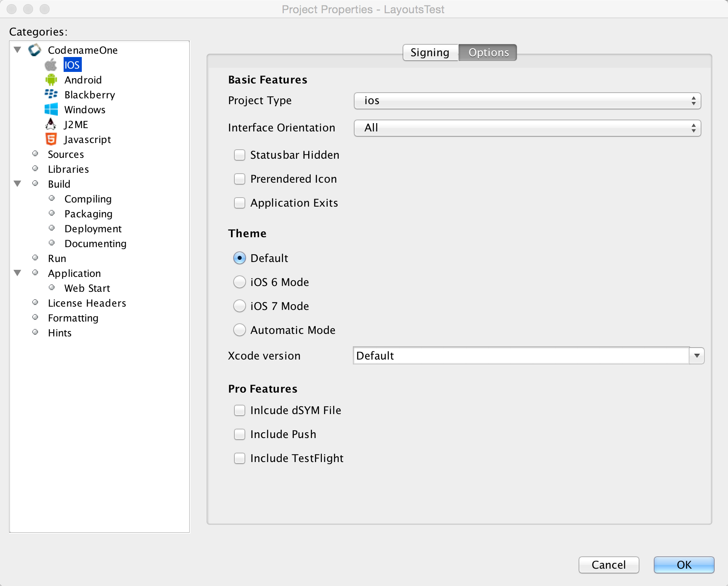Collapse the Build tree node

click(x=17, y=184)
